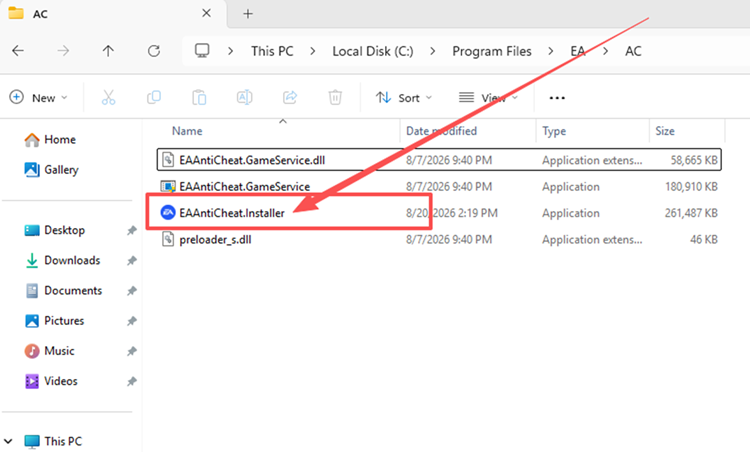Click the 180,910 KB size cell

691,187
